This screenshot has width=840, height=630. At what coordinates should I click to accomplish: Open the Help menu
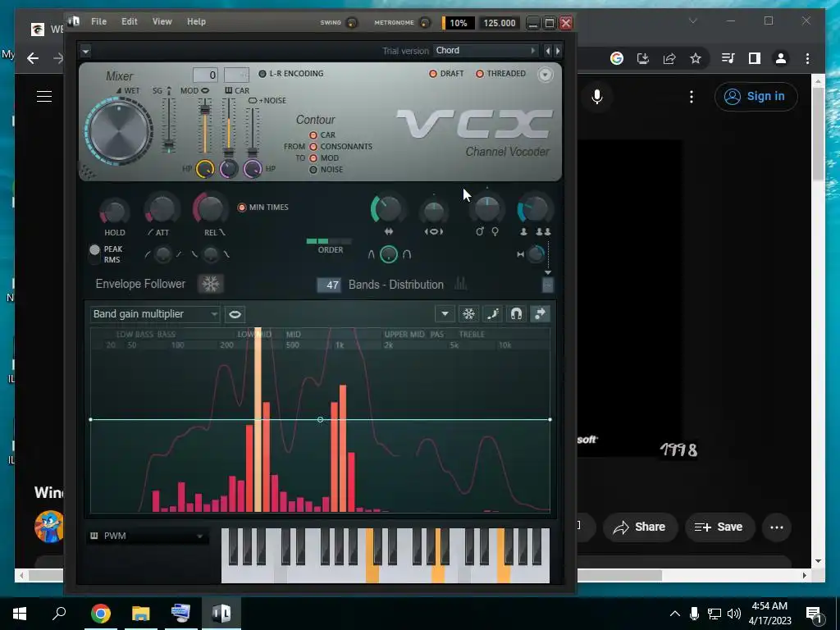click(196, 21)
